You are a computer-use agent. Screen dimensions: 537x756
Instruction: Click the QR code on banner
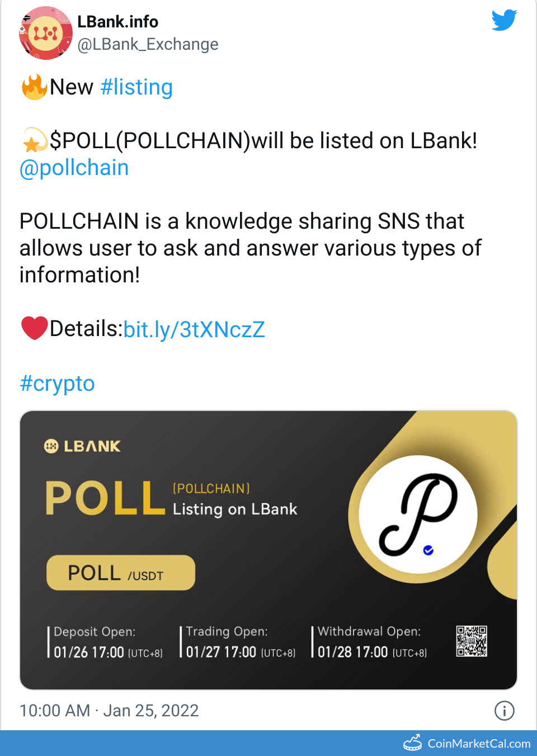click(472, 641)
